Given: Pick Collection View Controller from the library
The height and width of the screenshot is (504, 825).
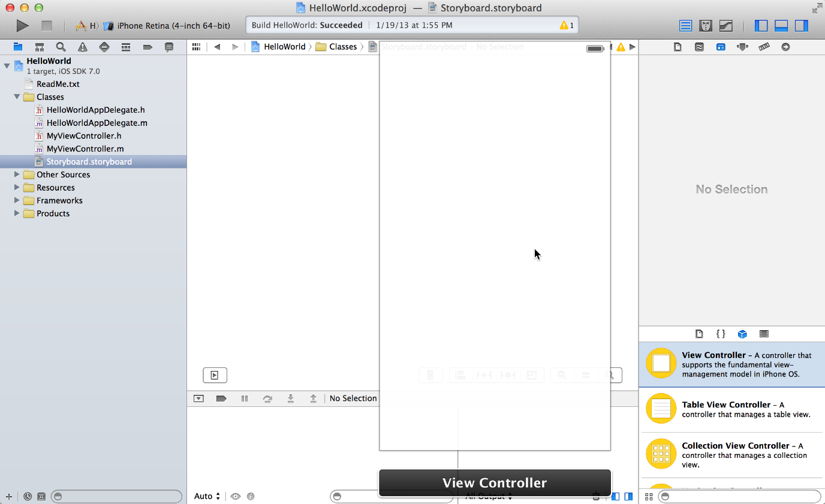Looking at the screenshot, I should [x=731, y=455].
